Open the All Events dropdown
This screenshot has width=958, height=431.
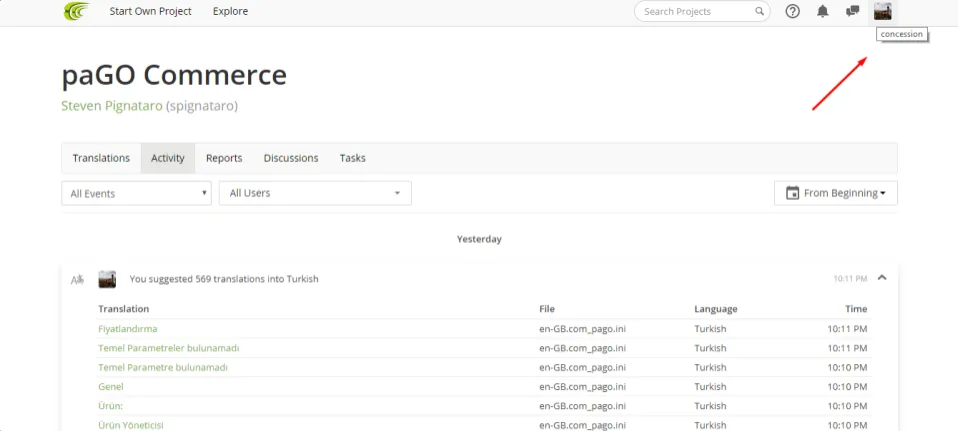tap(136, 193)
